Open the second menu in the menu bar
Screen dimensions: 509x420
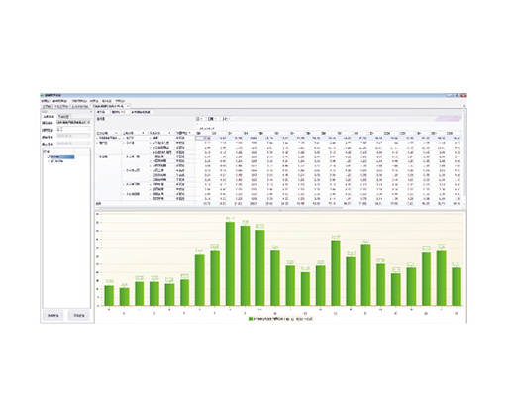pos(60,101)
